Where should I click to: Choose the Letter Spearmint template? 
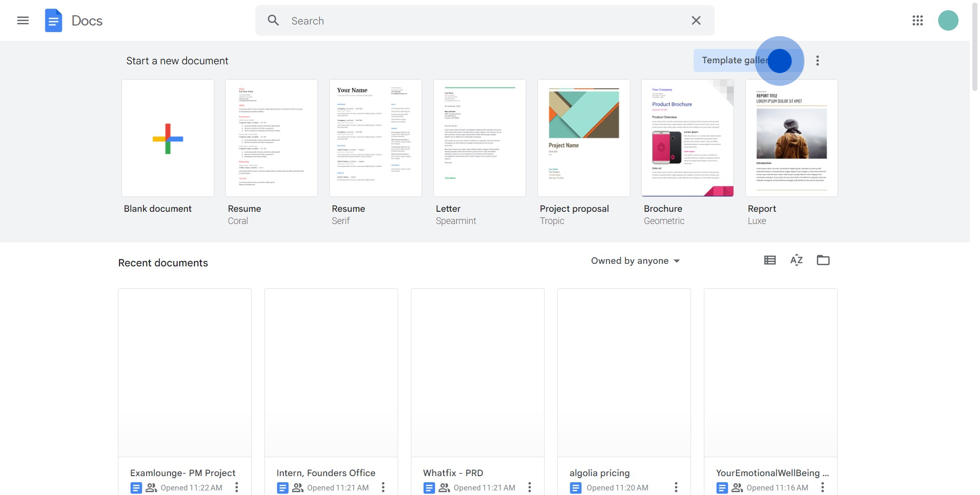pyautogui.click(x=480, y=138)
